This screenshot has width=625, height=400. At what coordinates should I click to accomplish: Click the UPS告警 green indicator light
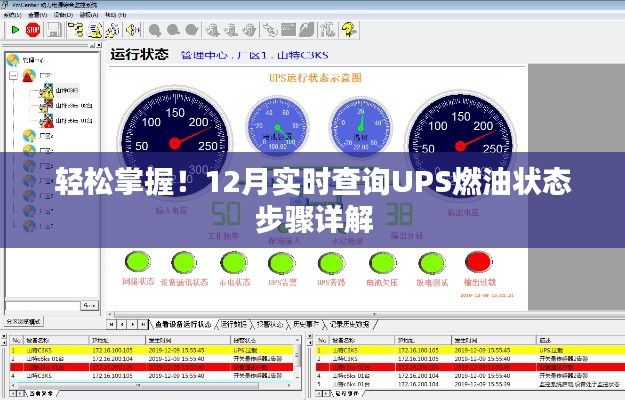[x=282, y=263]
